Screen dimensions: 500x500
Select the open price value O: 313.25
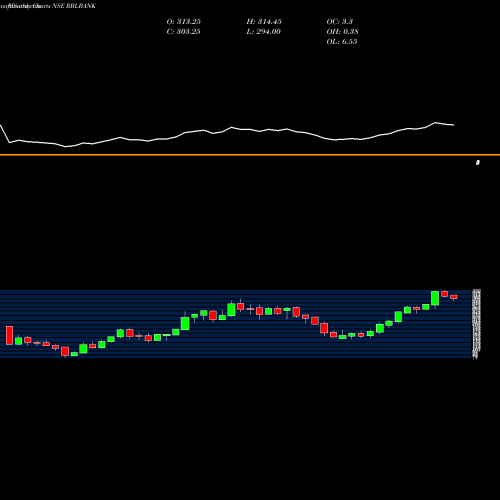(x=184, y=22)
